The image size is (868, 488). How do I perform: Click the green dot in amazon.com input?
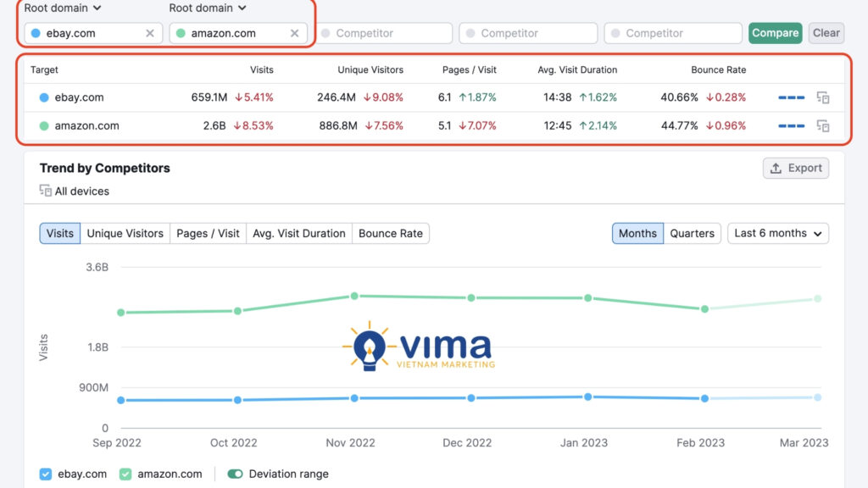pyautogui.click(x=181, y=33)
